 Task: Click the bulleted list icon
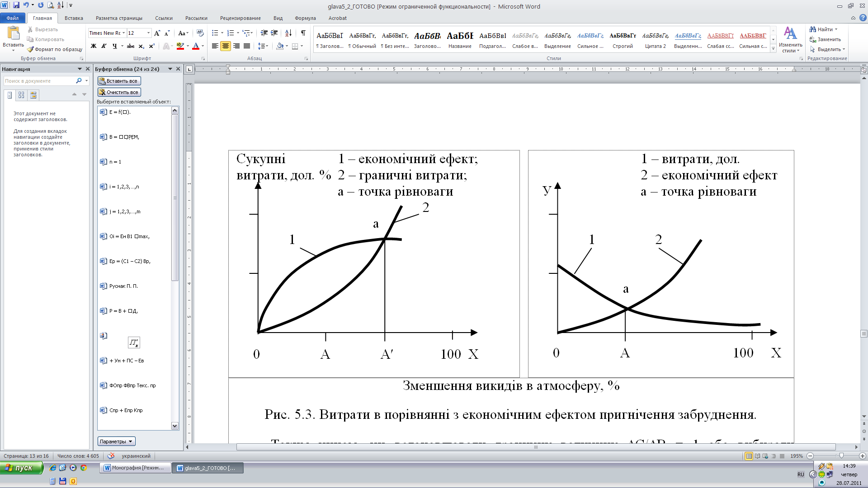coord(215,33)
